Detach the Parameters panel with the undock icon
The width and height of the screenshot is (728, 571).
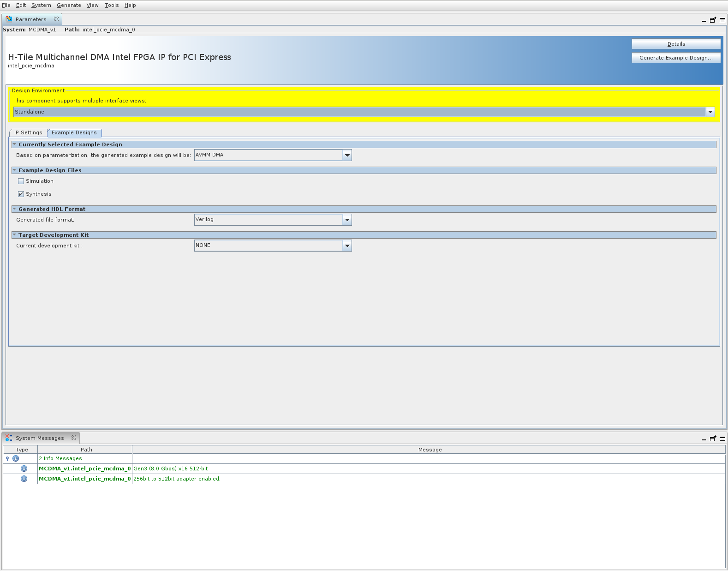pos(713,20)
